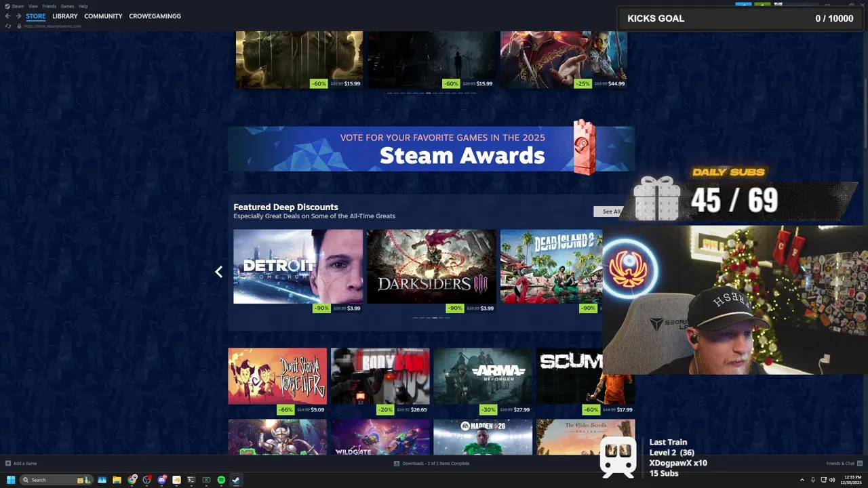Click the See All button in Deep Discounts
This screenshot has width=868, height=488.
click(x=611, y=211)
